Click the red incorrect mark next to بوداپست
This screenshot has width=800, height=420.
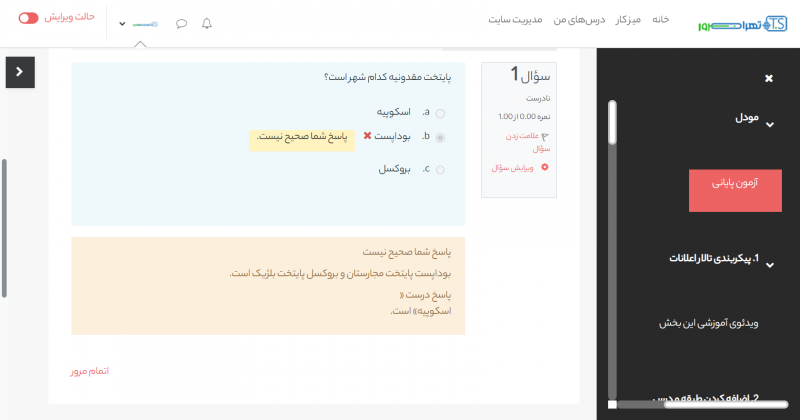[x=367, y=136]
